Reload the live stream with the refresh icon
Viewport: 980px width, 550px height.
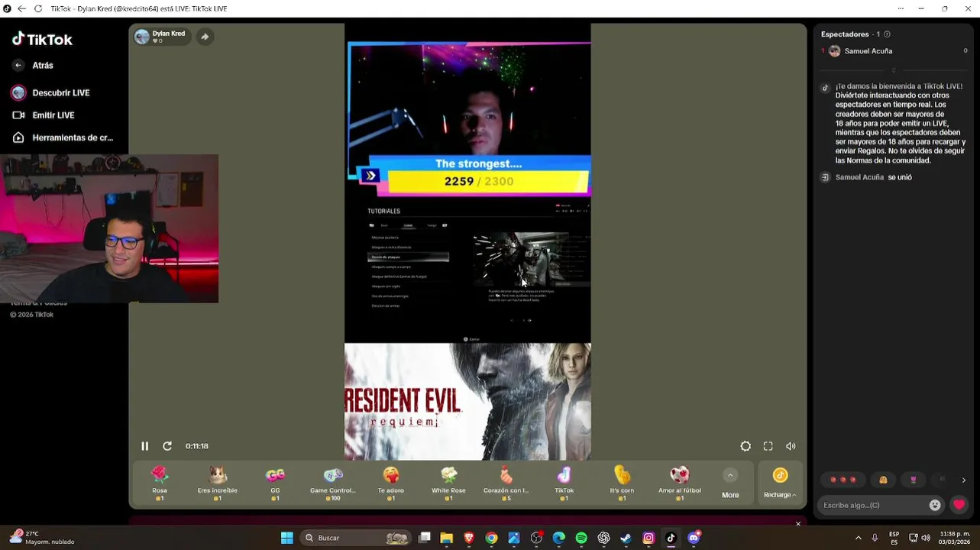point(167,446)
